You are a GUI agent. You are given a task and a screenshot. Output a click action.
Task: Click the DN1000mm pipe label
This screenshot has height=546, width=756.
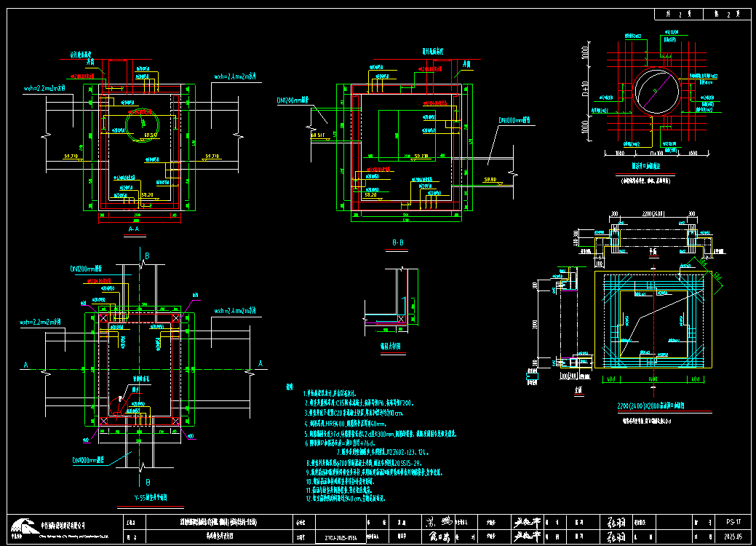[514, 120]
